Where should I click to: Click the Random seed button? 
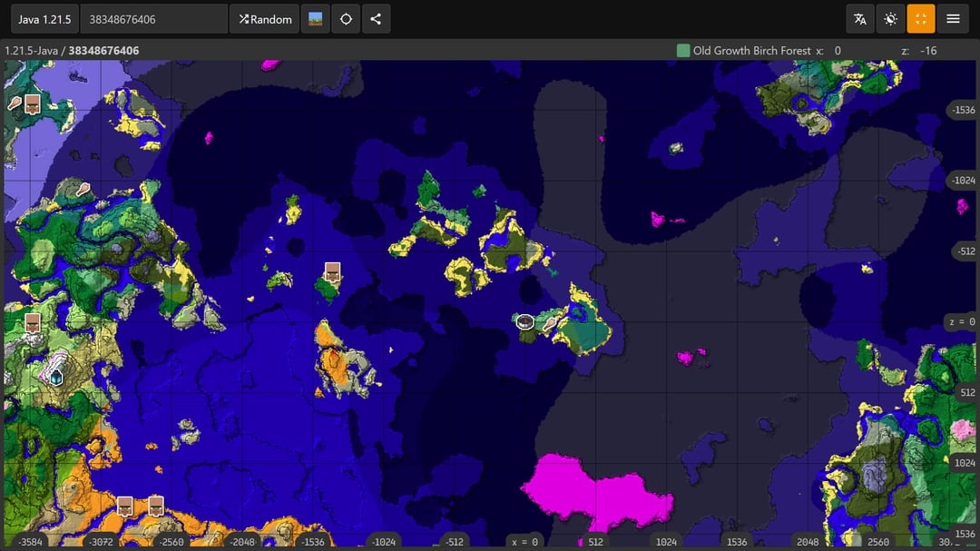click(265, 19)
